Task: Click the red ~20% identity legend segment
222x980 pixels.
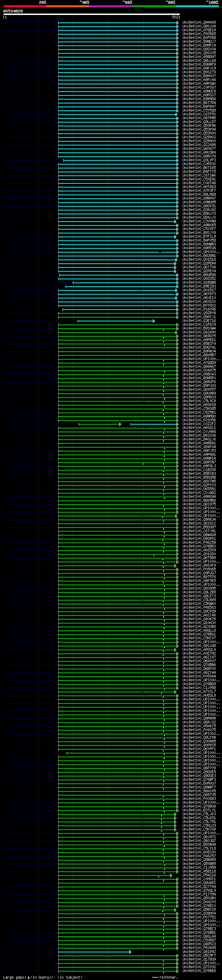Action: [x=25, y=6]
